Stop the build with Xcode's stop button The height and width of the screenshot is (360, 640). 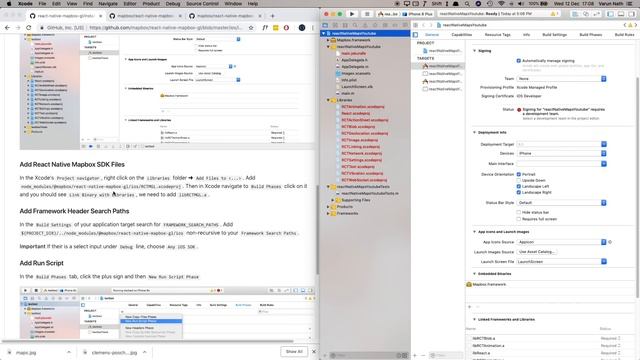367,13
